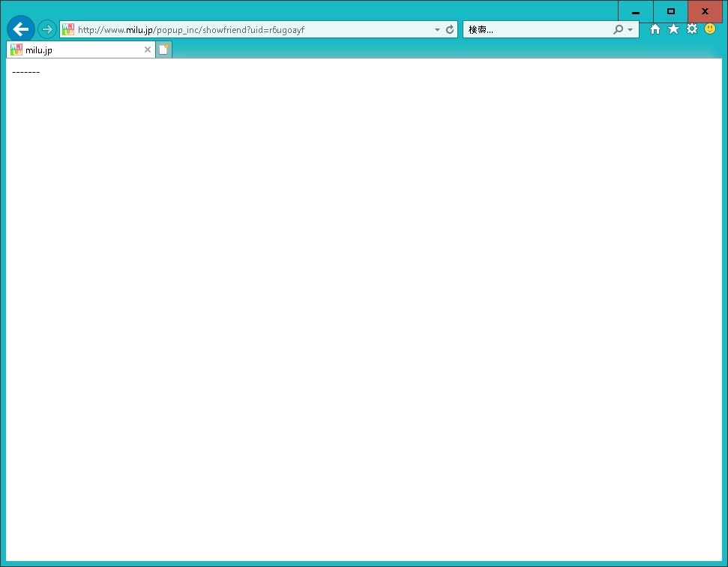The image size is (728, 567).
Task: Open the Home page icon
Action: click(655, 29)
